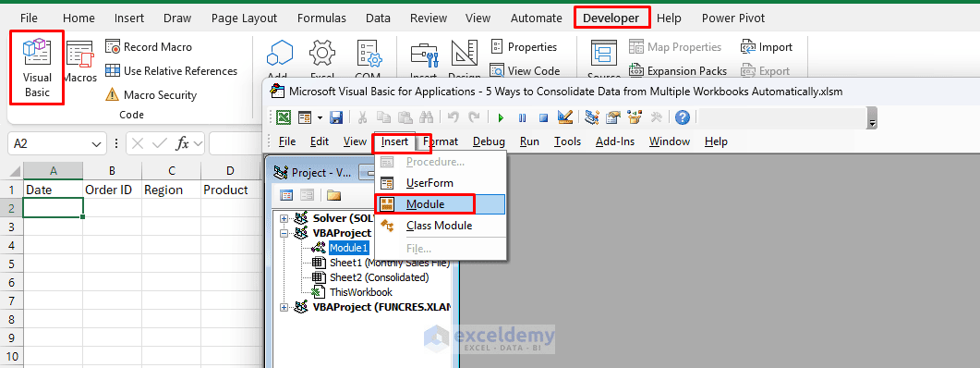Open the VBA Run menu
This screenshot has width=980, height=368.
529,141
